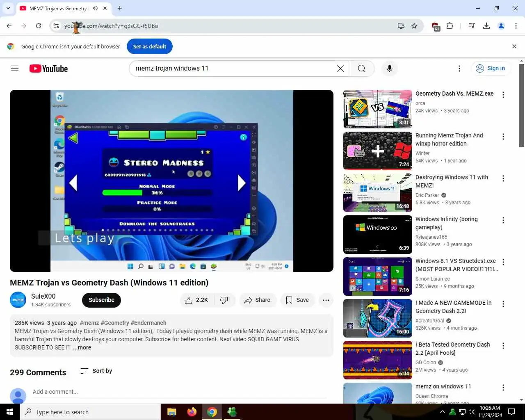Open Destroying Windows 11 with MEMZ thumbnail
Screen dimensions: 525x420
click(378, 193)
